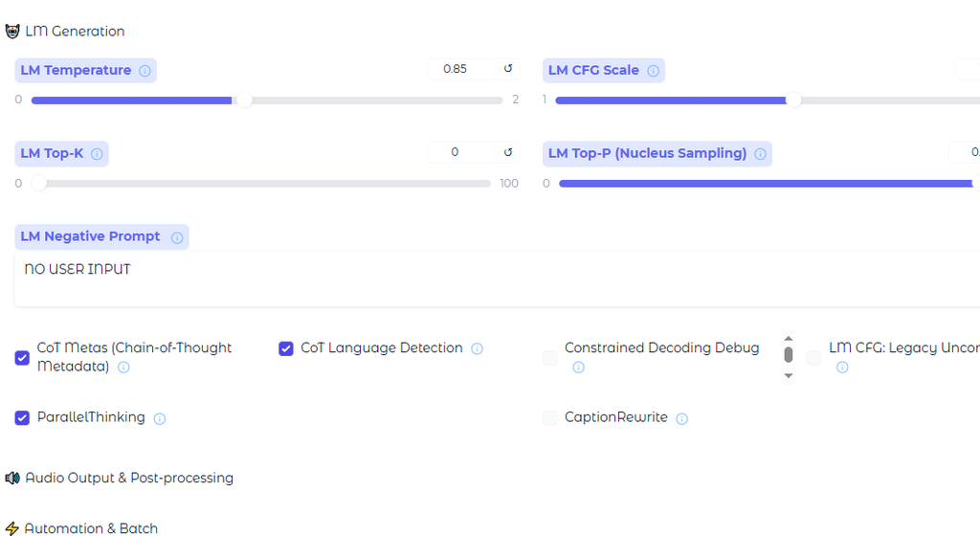Open info tooltip for LM Temperature
This screenshot has width=980, height=536.
point(145,71)
